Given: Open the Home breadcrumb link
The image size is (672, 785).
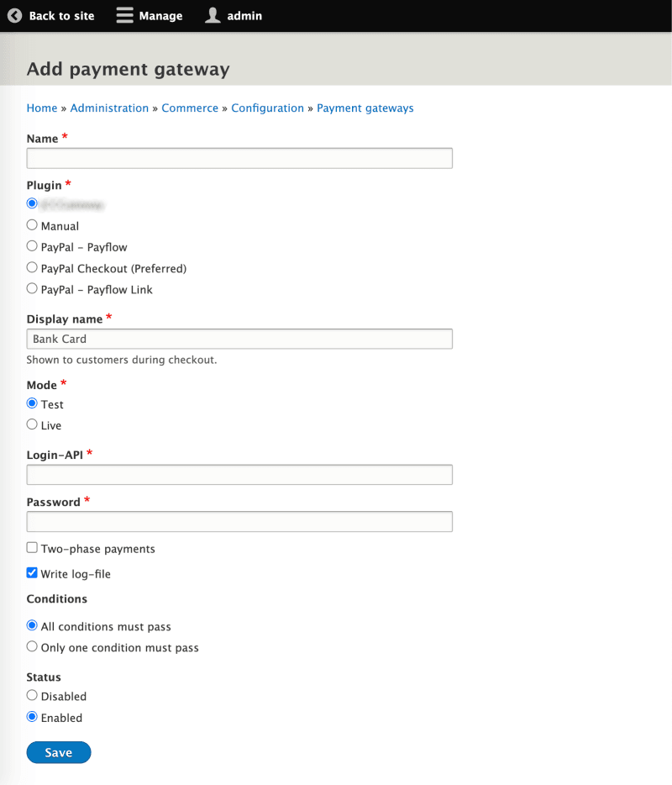Looking at the screenshot, I should pyautogui.click(x=42, y=108).
